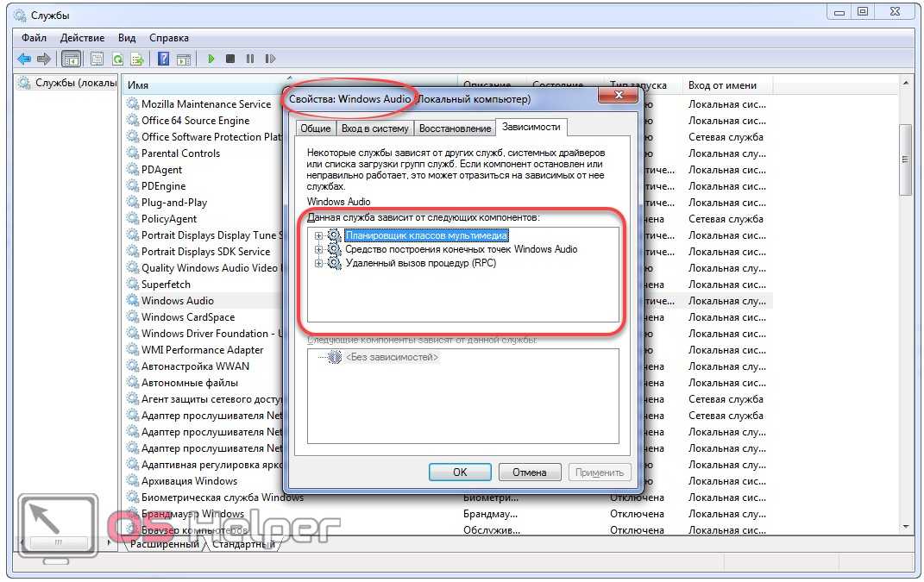924x582 pixels.
Task: Click the OK button
Action: [x=460, y=472]
